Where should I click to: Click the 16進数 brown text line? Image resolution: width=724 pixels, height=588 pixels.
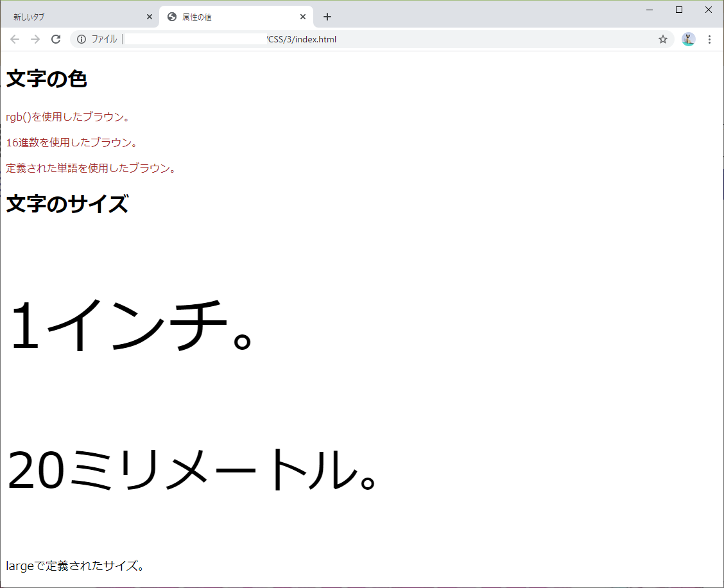[x=71, y=143]
